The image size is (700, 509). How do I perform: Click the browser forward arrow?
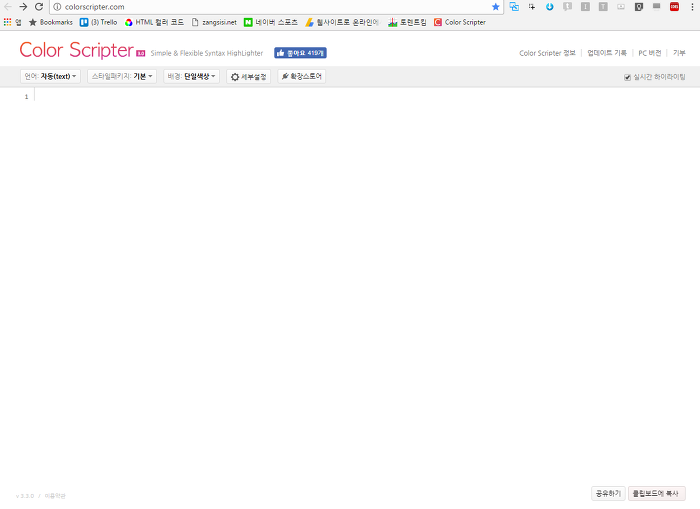click(x=23, y=7)
